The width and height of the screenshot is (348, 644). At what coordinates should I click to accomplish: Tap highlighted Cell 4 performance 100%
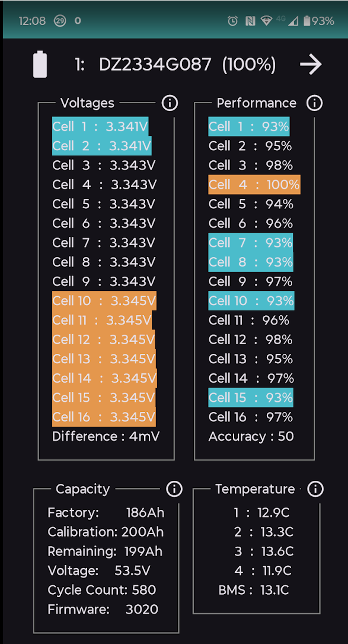[254, 185]
